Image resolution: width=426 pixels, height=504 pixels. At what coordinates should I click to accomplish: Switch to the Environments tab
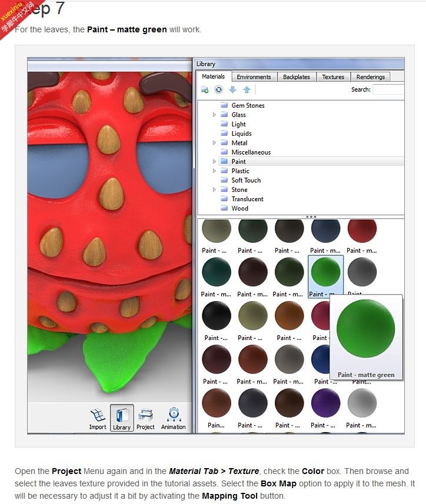[x=254, y=77]
